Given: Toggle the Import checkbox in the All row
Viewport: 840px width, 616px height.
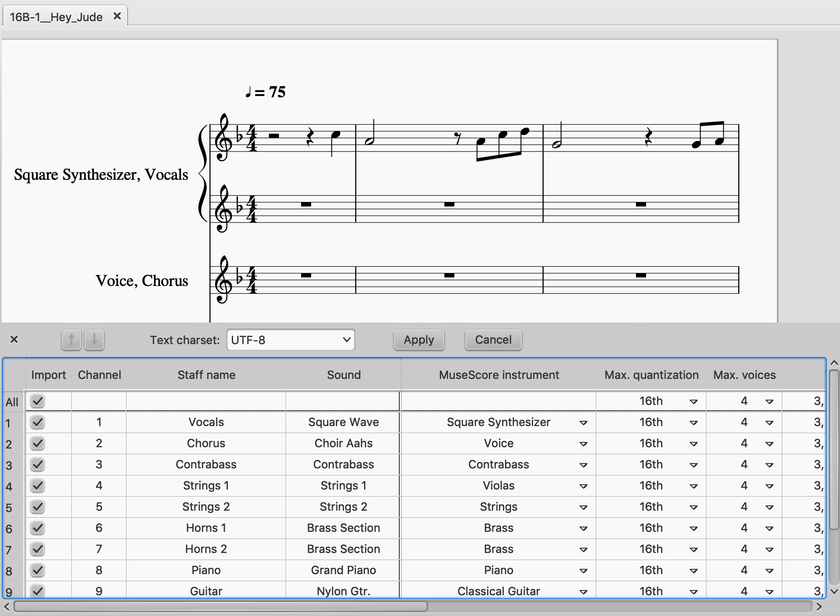Looking at the screenshot, I should [38, 401].
